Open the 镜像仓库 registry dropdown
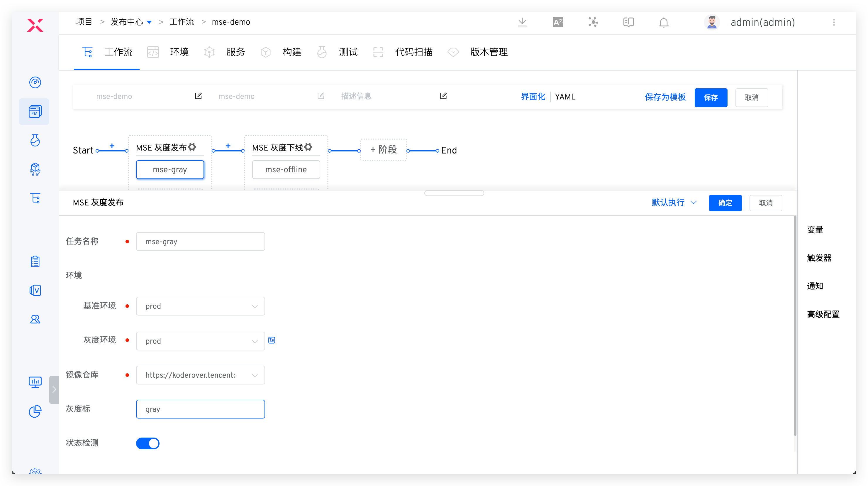Viewport: 868px width, 486px height. pyautogui.click(x=200, y=375)
